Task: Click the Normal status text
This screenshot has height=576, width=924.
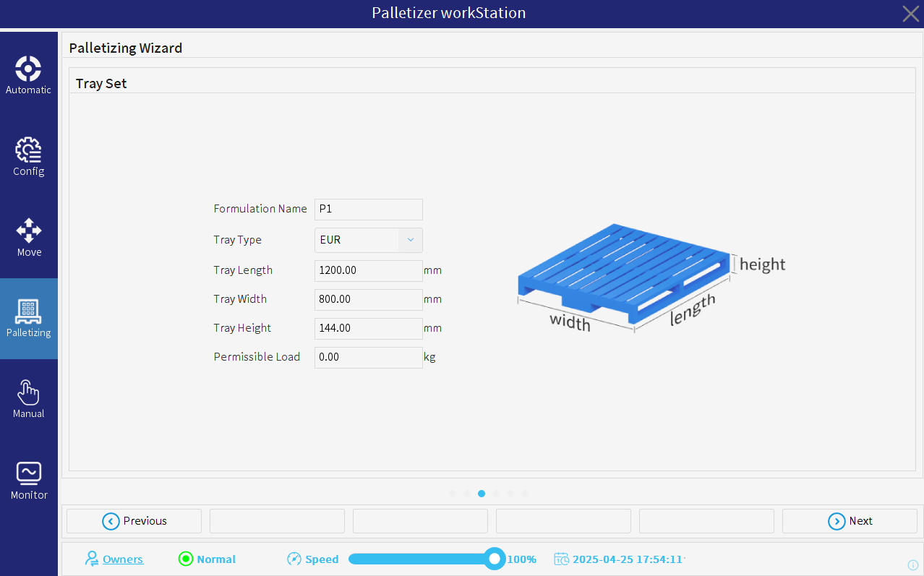Action: point(216,559)
